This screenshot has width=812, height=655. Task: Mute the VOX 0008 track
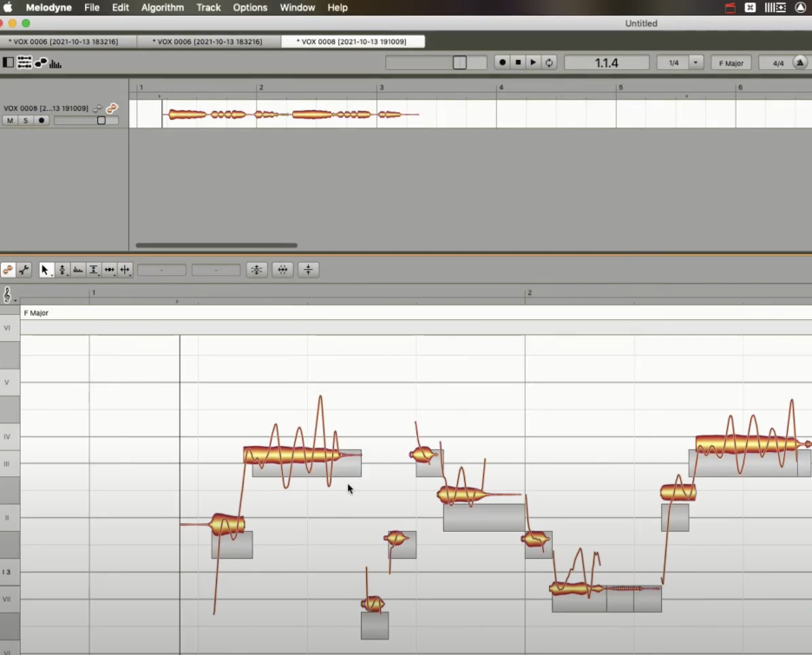pos(10,121)
